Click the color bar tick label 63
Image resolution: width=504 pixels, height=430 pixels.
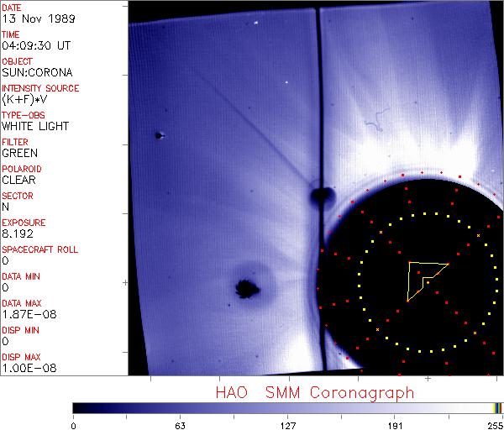pyautogui.click(x=180, y=426)
